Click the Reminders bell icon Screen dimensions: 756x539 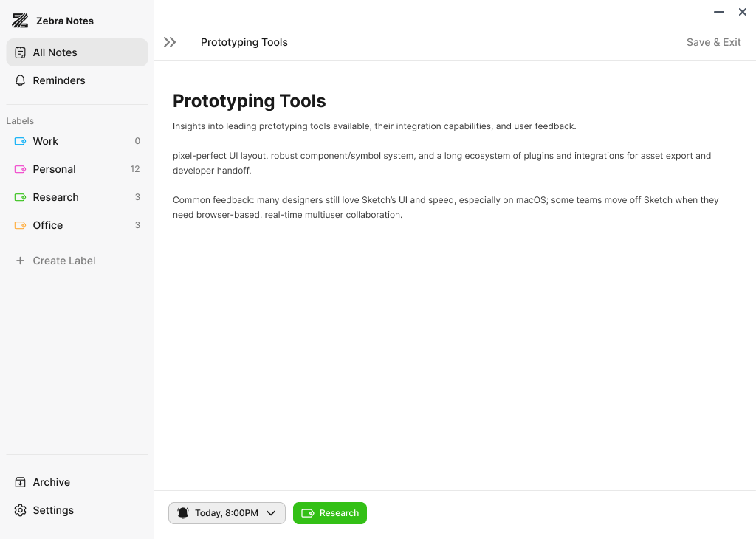[x=21, y=80]
